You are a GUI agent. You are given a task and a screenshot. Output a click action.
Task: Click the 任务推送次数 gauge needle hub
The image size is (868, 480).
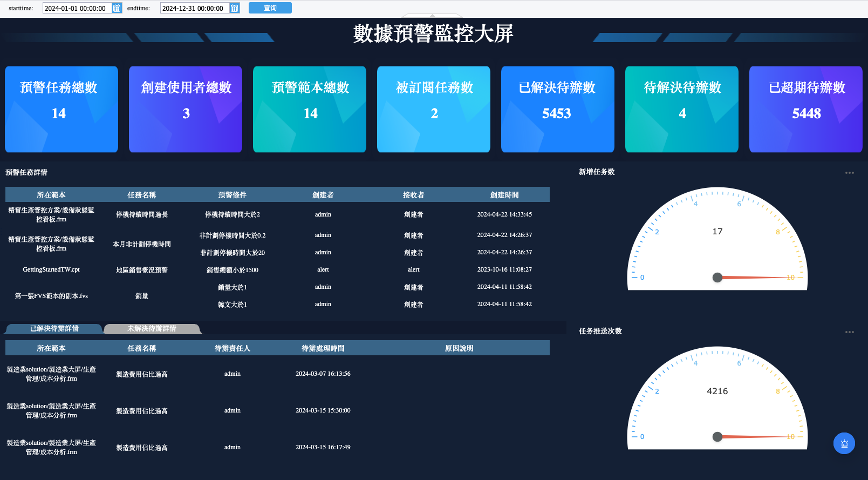tap(717, 437)
